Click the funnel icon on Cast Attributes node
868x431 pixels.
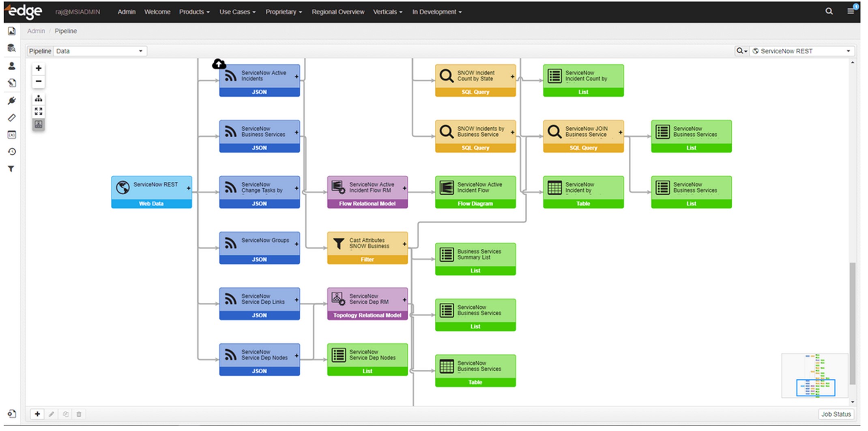pos(339,243)
